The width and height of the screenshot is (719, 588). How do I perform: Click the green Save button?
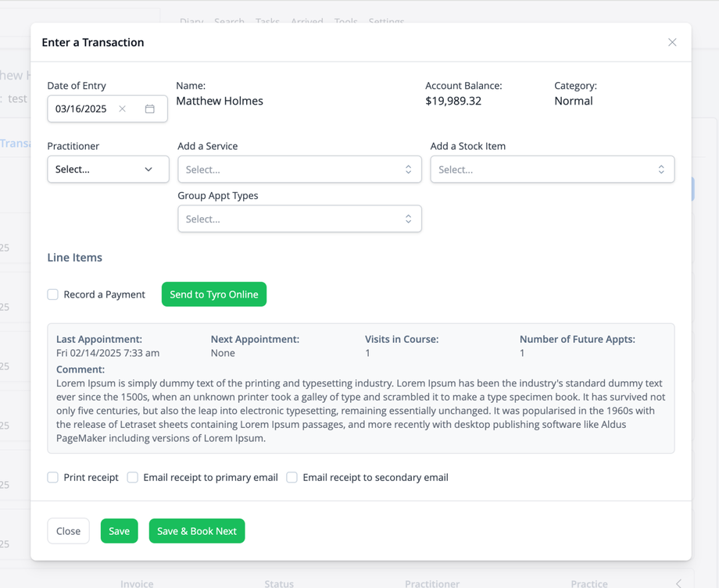120,531
